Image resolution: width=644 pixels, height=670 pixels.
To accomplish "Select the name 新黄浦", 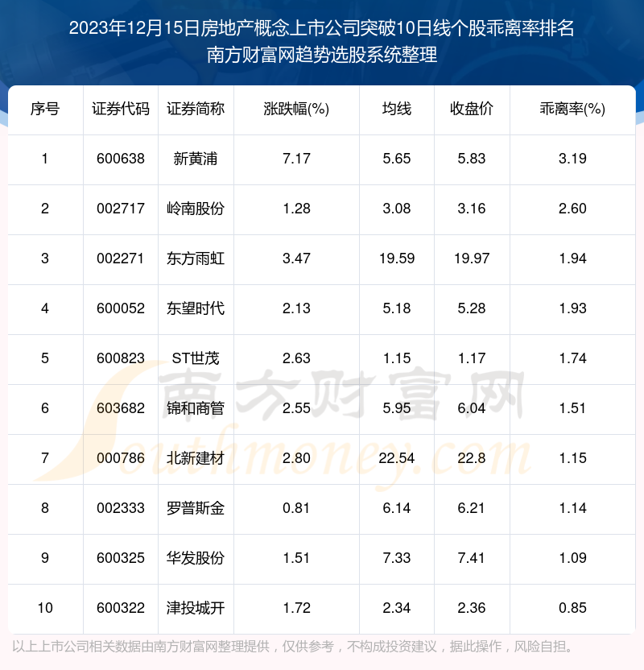I will 196,159.
